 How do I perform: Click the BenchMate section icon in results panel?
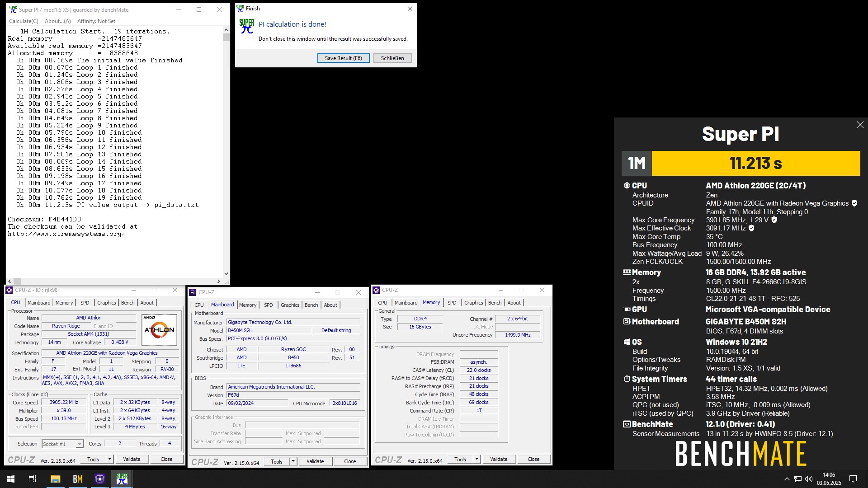[x=627, y=424]
